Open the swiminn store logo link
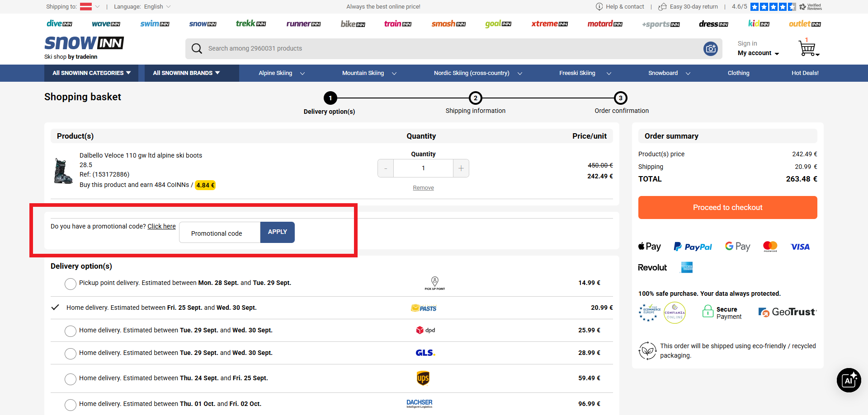Image resolution: width=868 pixels, height=415 pixels. tap(155, 23)
